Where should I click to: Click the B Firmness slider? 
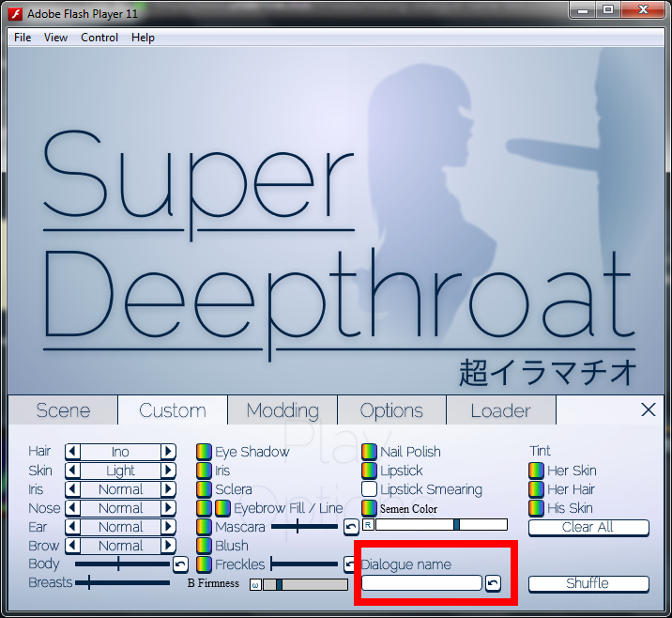click(x=305, y=584)
